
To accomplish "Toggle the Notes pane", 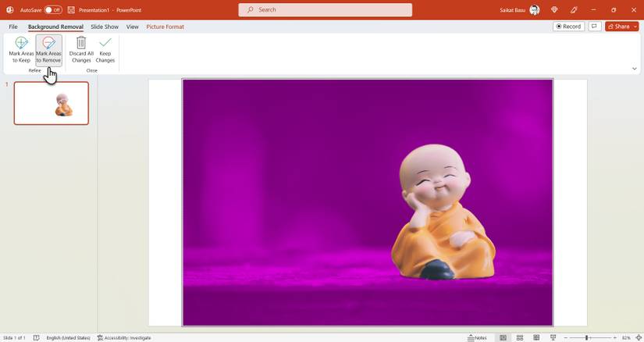I will [477, 338].
